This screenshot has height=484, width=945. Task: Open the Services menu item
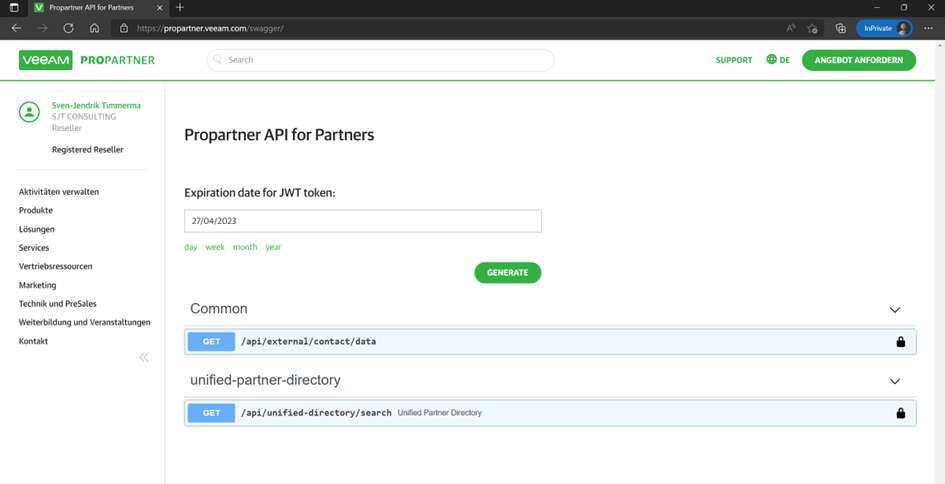point(34,248)
